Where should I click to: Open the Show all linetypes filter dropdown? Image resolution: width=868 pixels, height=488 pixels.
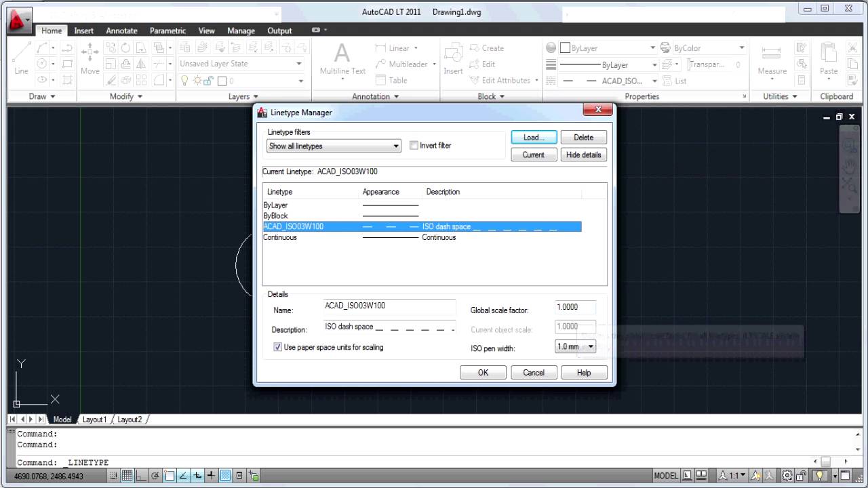click(x=334, y=146)
